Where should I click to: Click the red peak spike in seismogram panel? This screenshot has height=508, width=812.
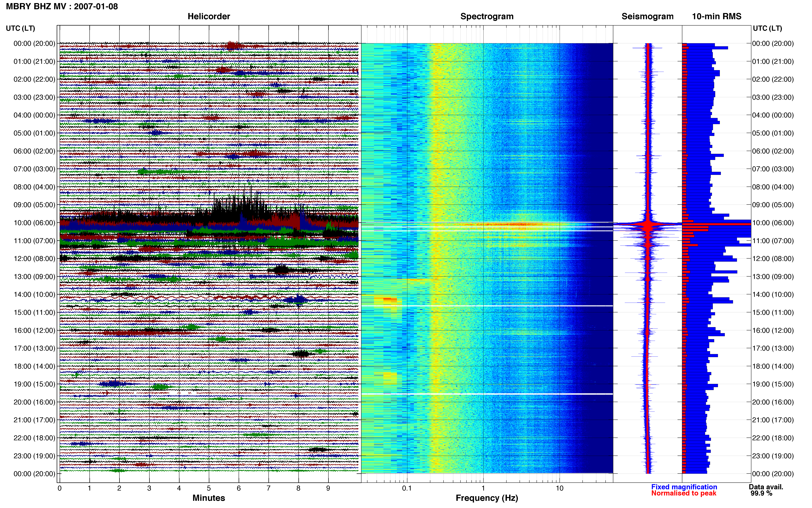click(648, 224)
